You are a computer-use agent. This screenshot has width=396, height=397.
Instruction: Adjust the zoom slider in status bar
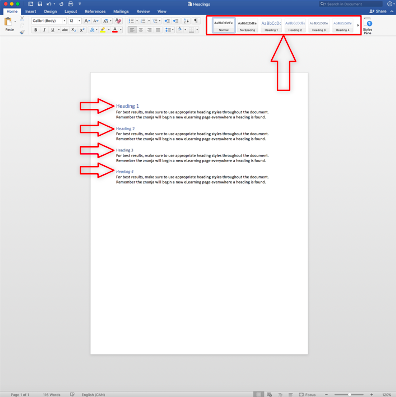349,394
